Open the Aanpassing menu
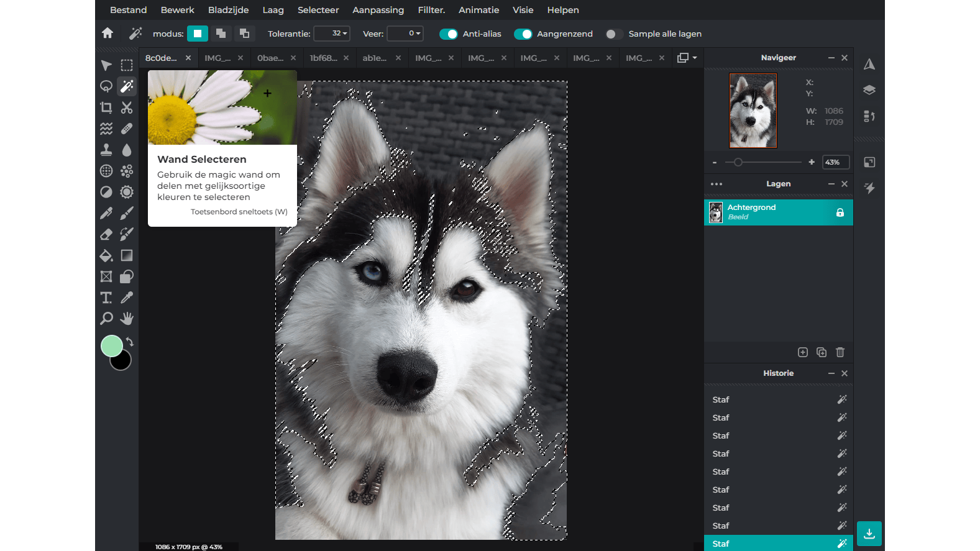 click(x=378, y=10)
